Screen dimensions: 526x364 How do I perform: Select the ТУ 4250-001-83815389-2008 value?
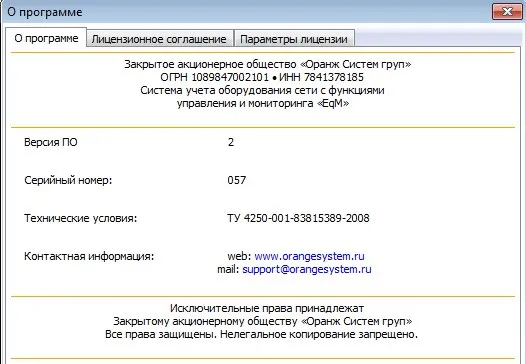pos(298,218)
